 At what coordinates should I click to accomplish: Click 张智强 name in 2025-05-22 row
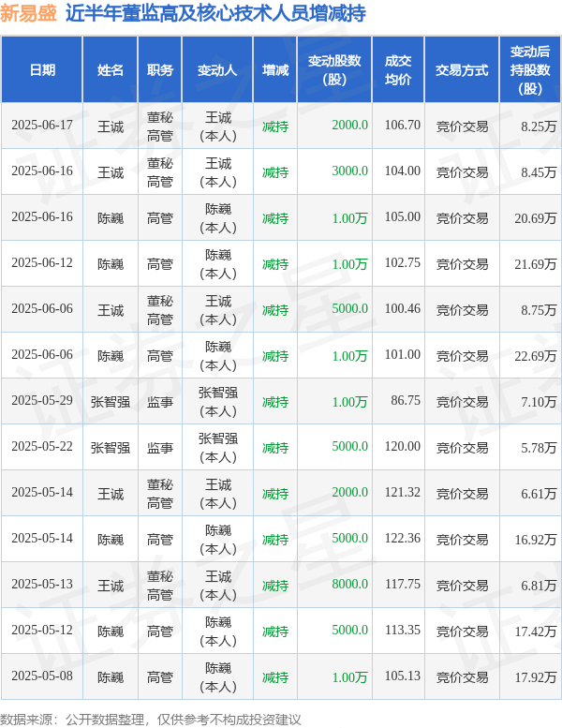(x=111, y=448)
